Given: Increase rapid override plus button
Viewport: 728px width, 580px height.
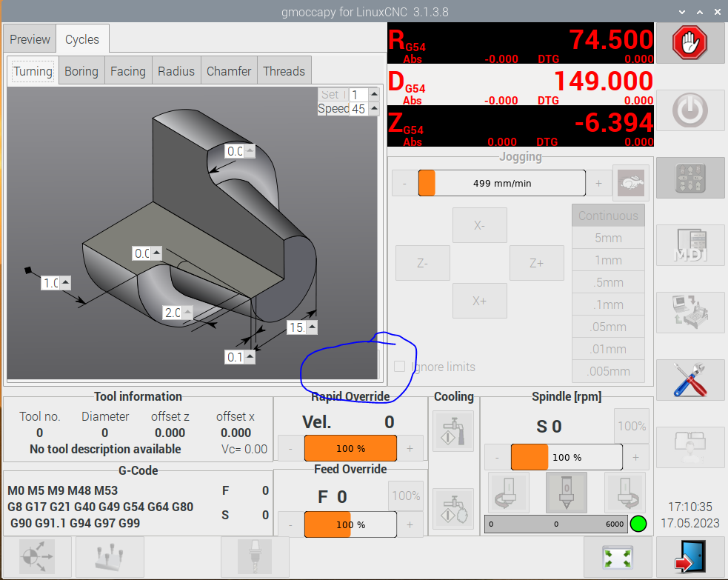Looking at the screenshot, I should click(410, 448).
